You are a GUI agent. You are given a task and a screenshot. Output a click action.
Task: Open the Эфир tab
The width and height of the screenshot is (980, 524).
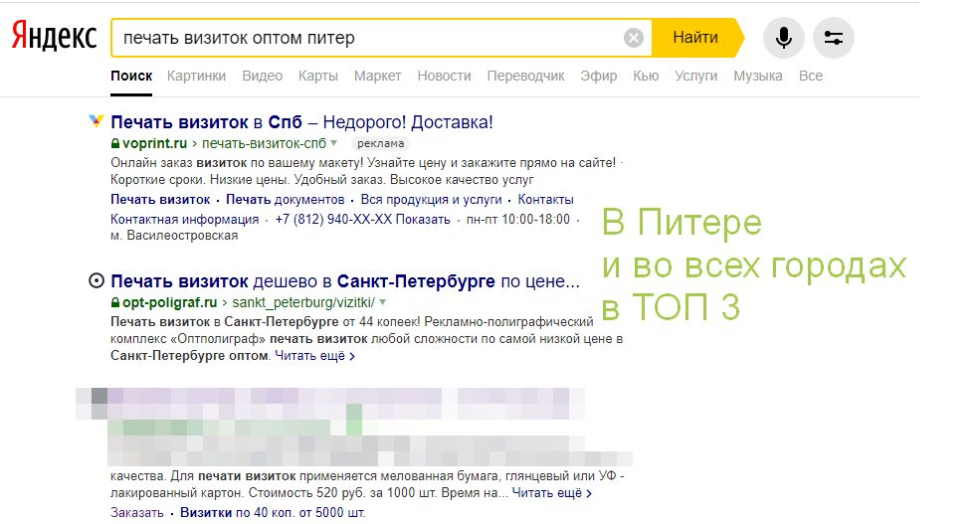pyautogui.click(x=598, y=76)
